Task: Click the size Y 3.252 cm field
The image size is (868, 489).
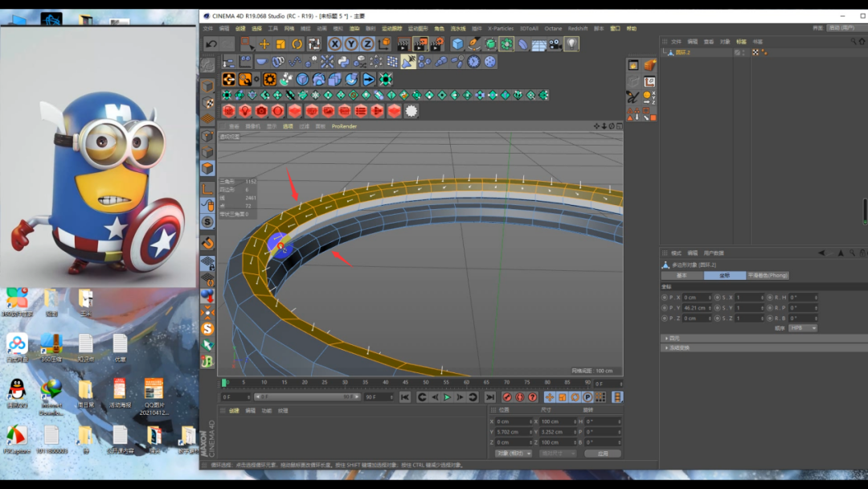Action: pyautogui.click(x=558, y=432)
